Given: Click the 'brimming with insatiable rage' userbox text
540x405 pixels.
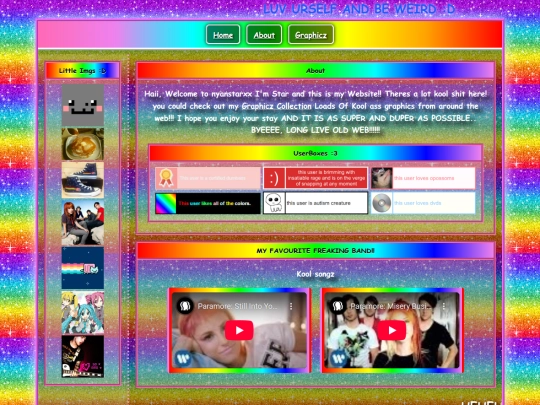Looking at the screenshot, I should (326, 178).
